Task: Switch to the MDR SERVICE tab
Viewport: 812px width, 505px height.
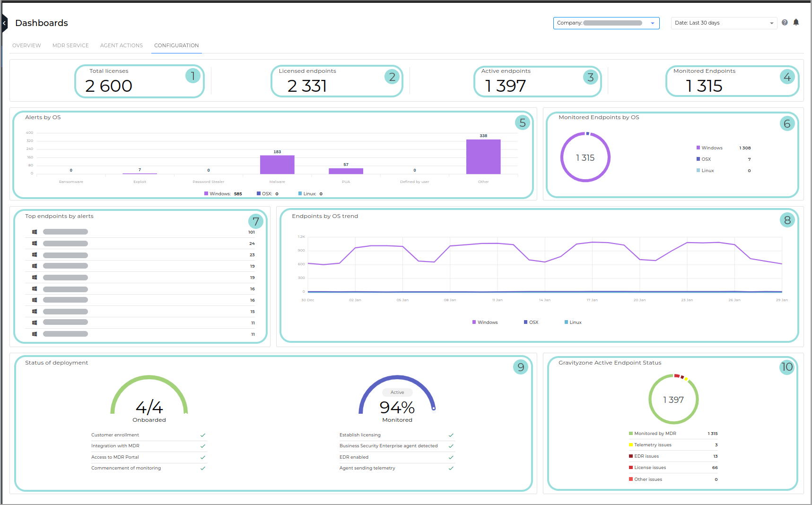Action: [x=70, y=45]
